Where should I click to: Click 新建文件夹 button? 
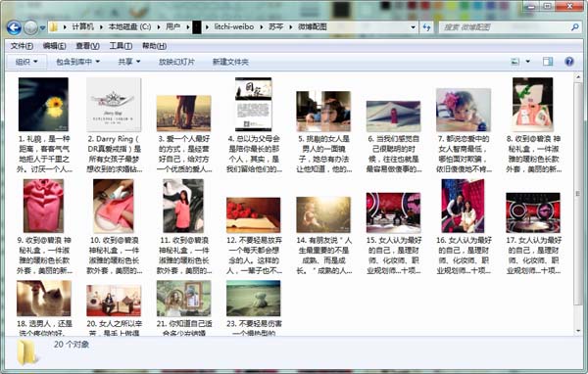point(230,62)
